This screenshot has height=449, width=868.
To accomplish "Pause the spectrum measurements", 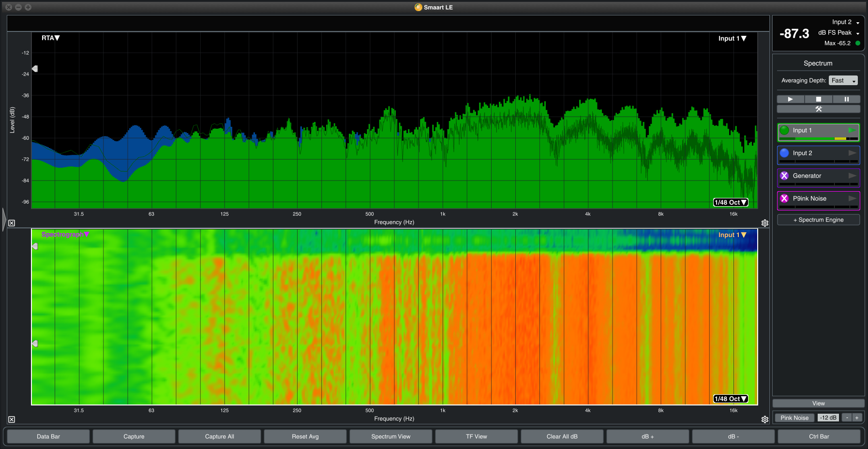I will (x=847, y=99).
